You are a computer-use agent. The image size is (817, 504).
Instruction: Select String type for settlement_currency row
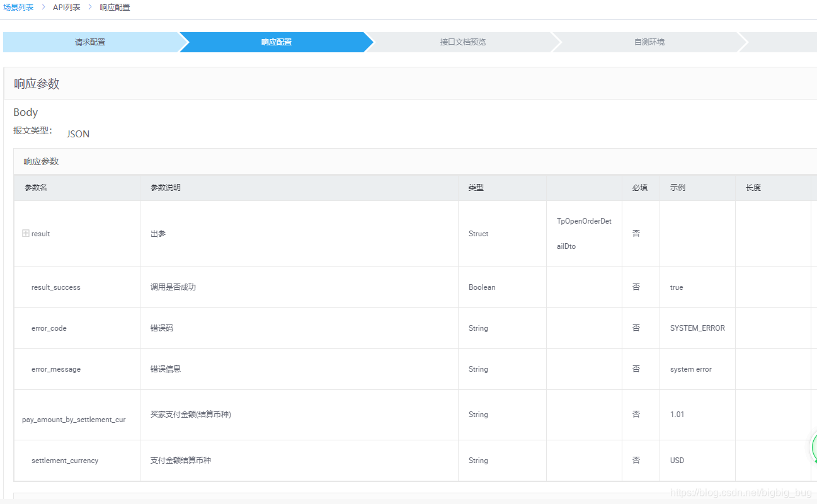point(478,461)
